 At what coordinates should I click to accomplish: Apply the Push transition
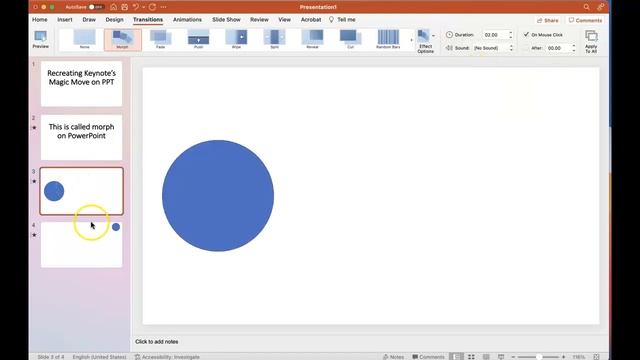pyautogui.click(x=198, y=40)
